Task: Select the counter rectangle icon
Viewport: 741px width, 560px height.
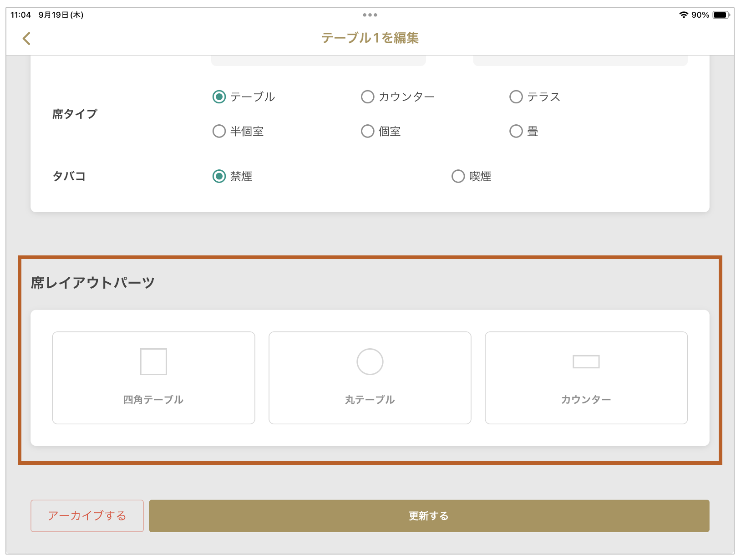Action: [x=586, y=361]
